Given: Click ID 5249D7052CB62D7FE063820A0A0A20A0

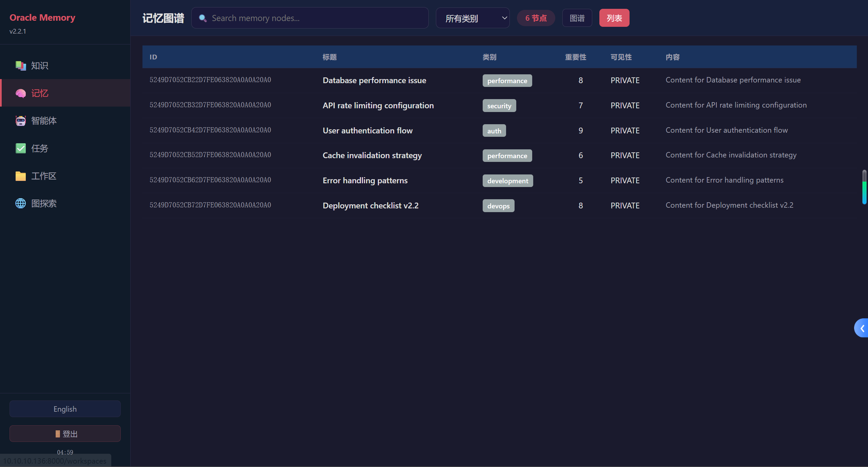Looking at the screenshot, I should tap(210, 180).
